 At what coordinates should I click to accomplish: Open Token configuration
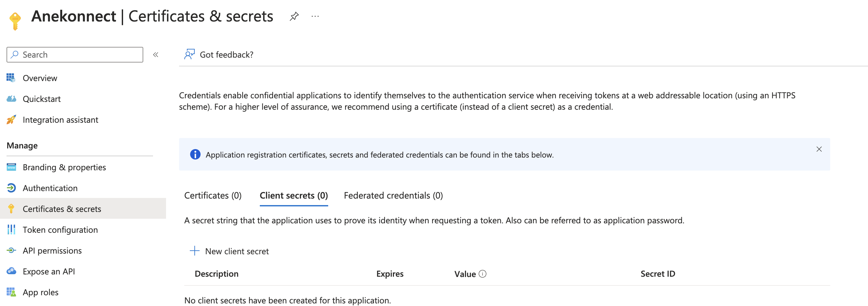click(60, 230)
